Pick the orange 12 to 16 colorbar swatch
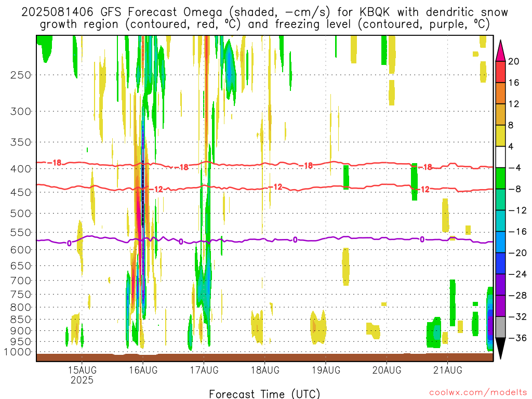The image size is (532, 399). coord(500,94)
